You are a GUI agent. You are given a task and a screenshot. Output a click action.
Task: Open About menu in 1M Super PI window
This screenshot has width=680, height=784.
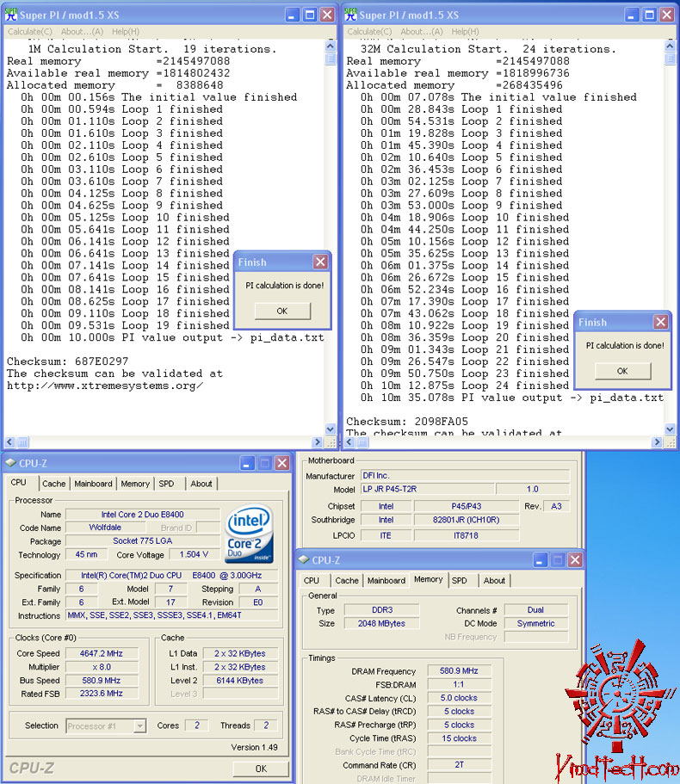point(82,32)
